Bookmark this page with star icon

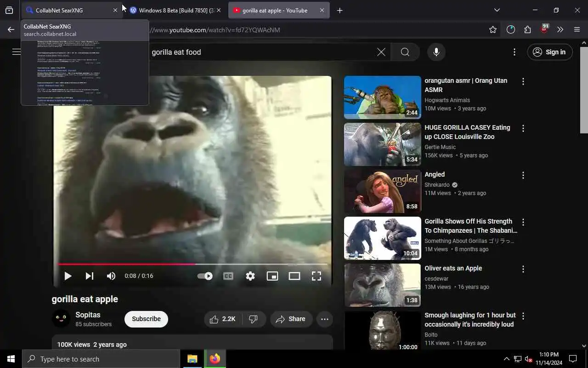click(493, 30)
